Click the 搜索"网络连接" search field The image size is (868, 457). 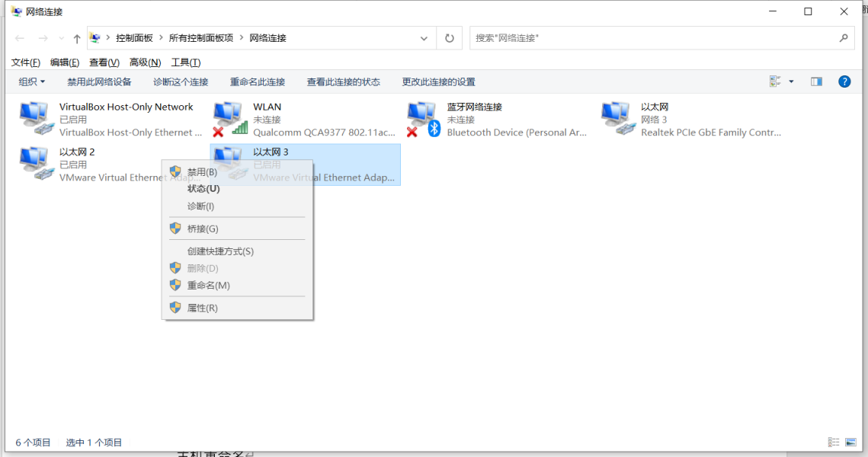pos(662,38)
